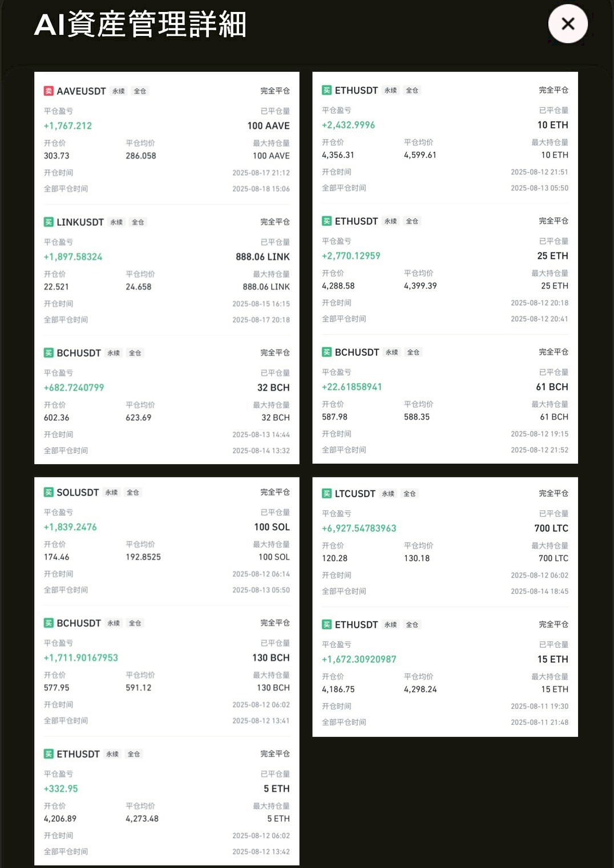Click the red sell icon beside AAVEUSDT
Image resolution: width=614 pixels, height=868 pixels.
tap(49, 91)
